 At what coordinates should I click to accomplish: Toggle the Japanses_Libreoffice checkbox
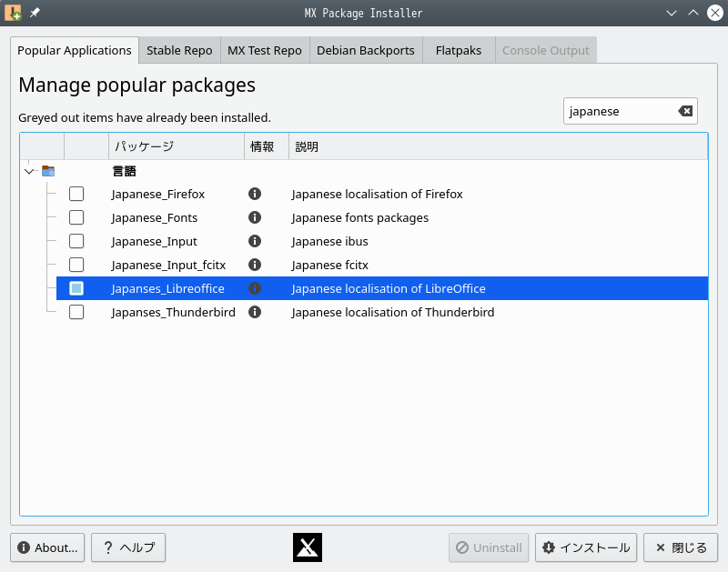(x=76, y=288)
